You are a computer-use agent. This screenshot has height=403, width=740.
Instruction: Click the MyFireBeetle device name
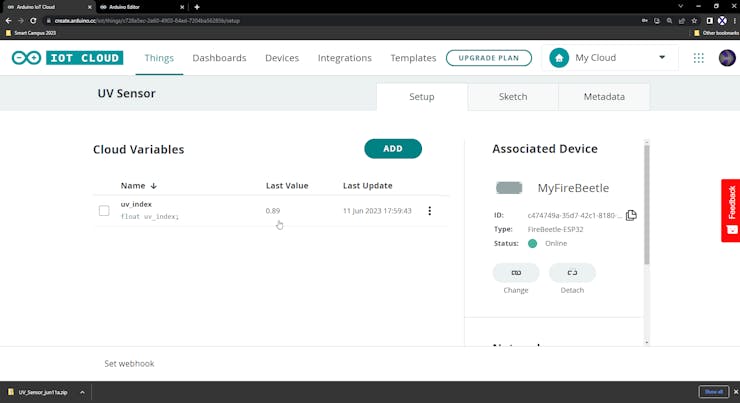click(x=573, y=188)
